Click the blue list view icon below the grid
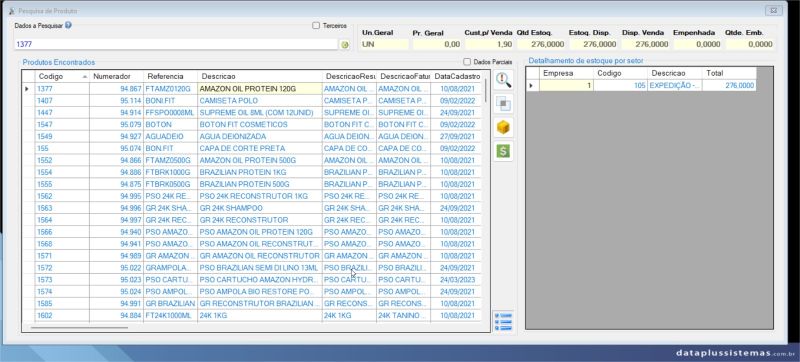The height and width of the screenshot is (362, 800). (503, 321)
